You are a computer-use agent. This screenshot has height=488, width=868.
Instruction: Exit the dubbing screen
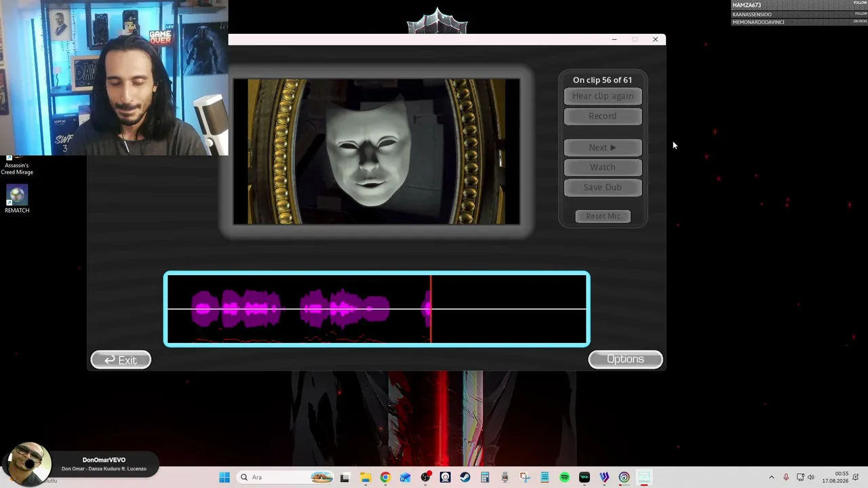coord(121,360)
